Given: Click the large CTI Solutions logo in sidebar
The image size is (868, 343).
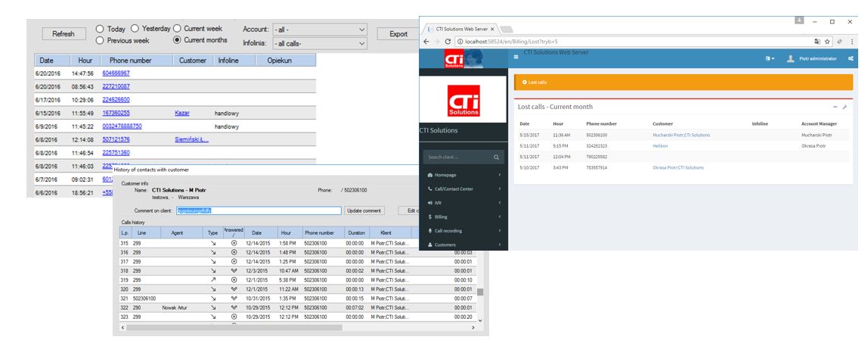Looking at the screenshot, I should coord(463,100).
